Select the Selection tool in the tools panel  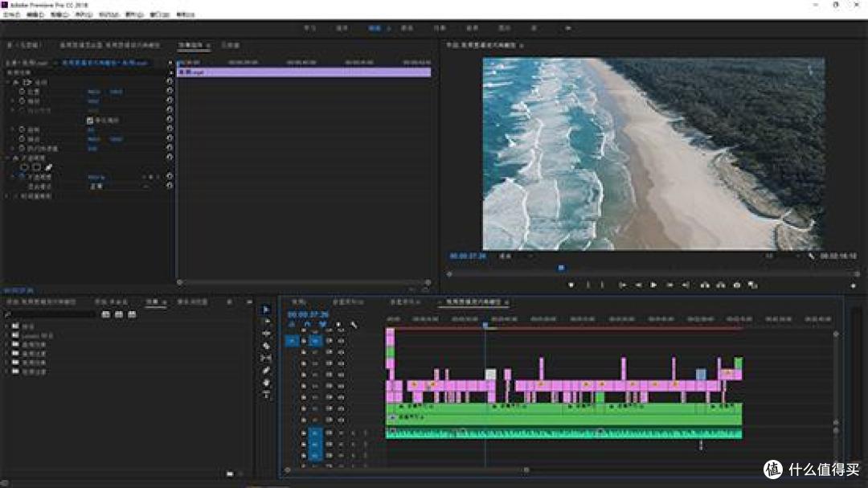267,310
